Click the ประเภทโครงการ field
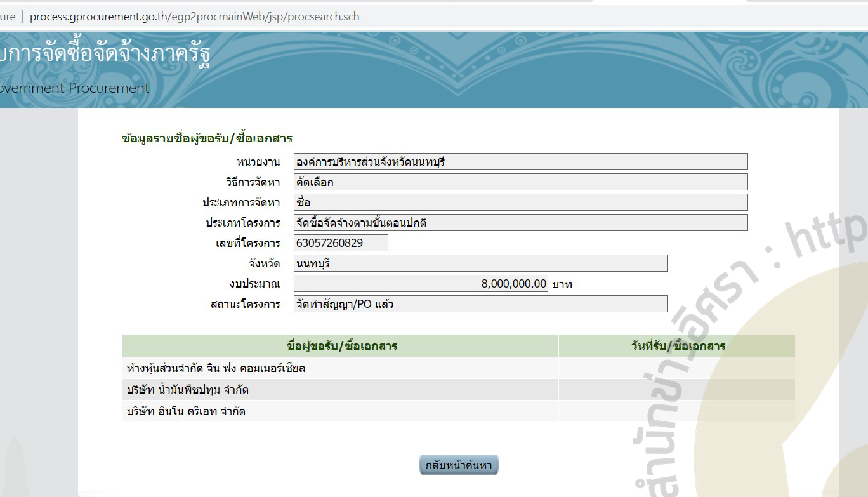868x497 pixels. point(519,222)
